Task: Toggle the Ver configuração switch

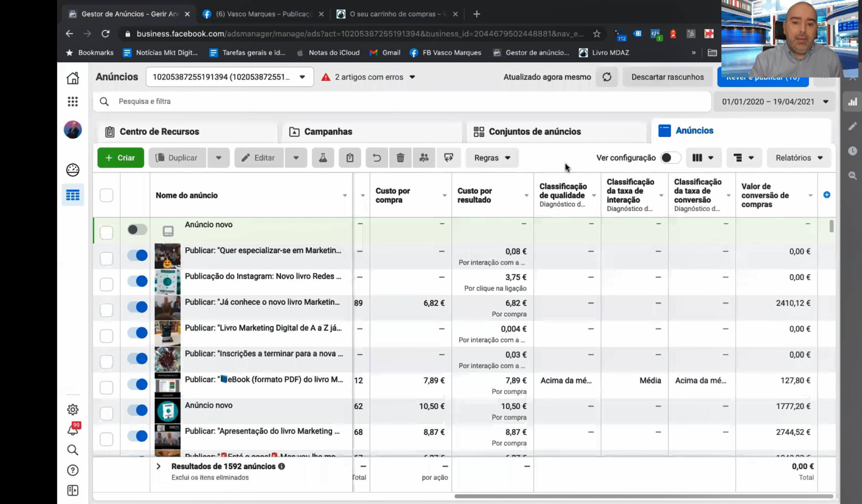Action: point(670,158)
